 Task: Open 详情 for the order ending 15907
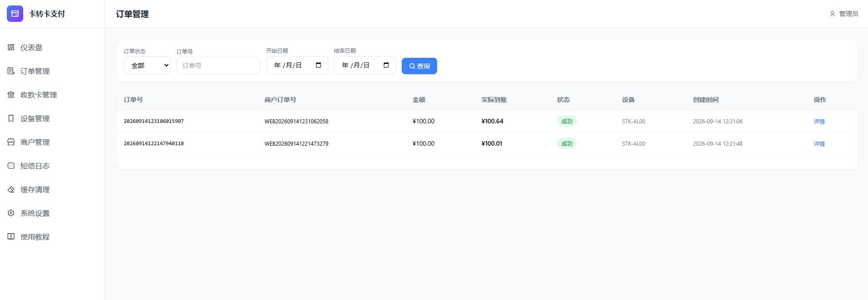coord(819,122)
